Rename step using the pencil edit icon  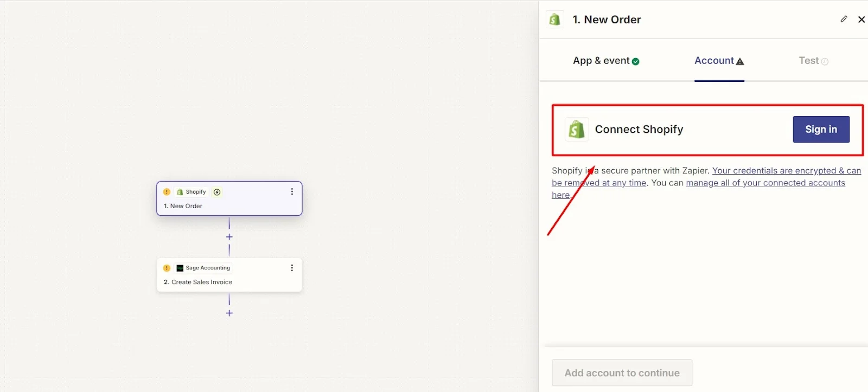tap(844, 19)
